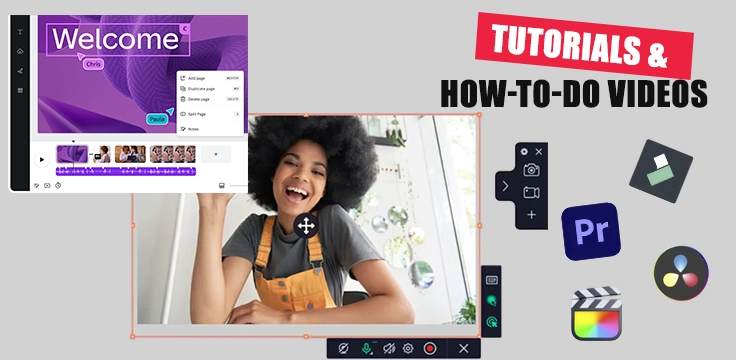736x360 pixels.
Task: Click the right-edge middle capture handle
Action: tap(479, 226)
